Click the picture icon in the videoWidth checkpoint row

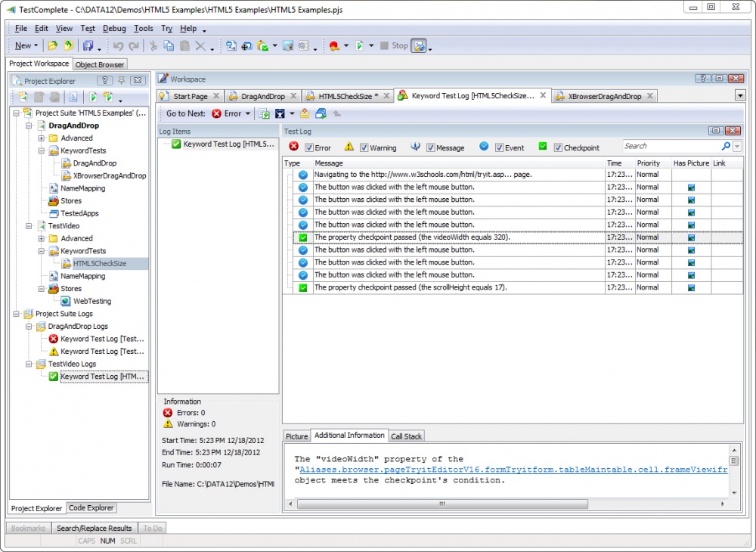(691, 237)
